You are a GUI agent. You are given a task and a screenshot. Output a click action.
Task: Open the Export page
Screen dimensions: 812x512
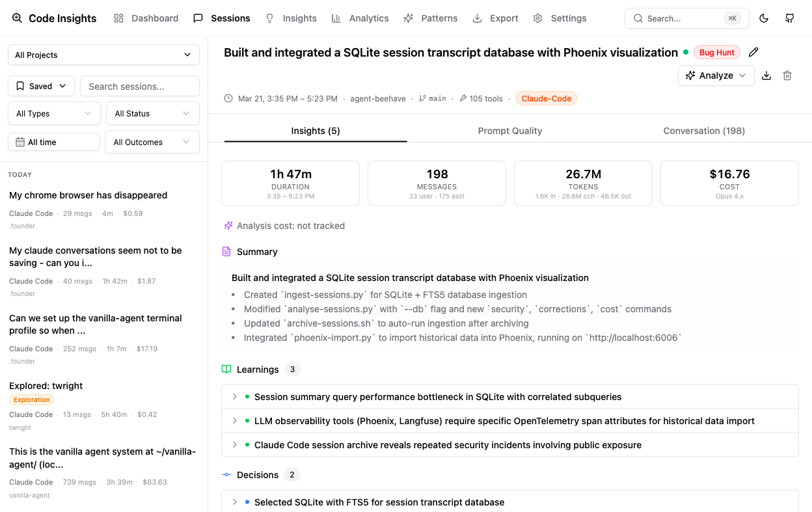(495, 18)
